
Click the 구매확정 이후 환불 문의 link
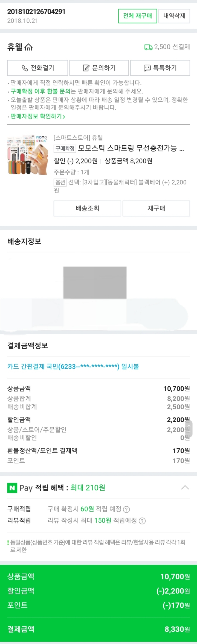40,91
